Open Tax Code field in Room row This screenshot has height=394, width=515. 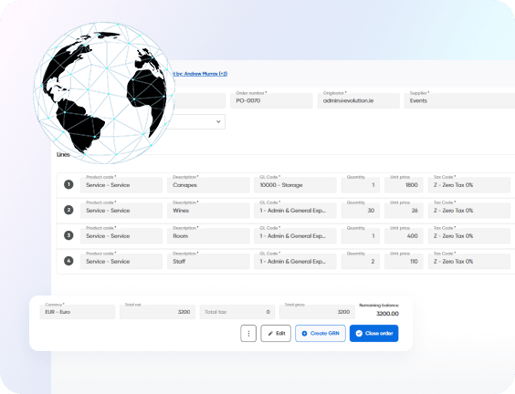469,236
